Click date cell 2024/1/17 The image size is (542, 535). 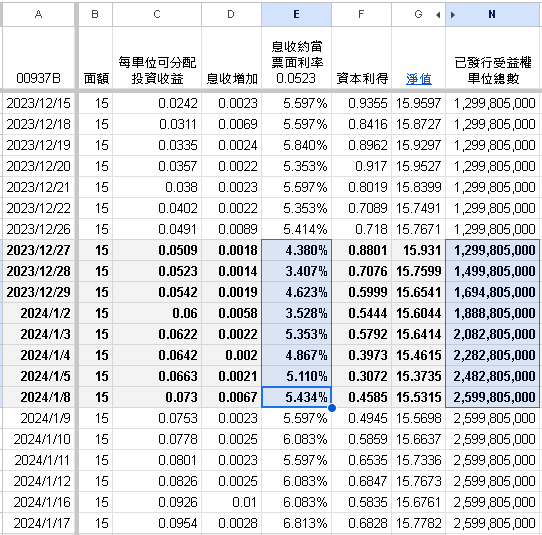[x=38, y=523]
